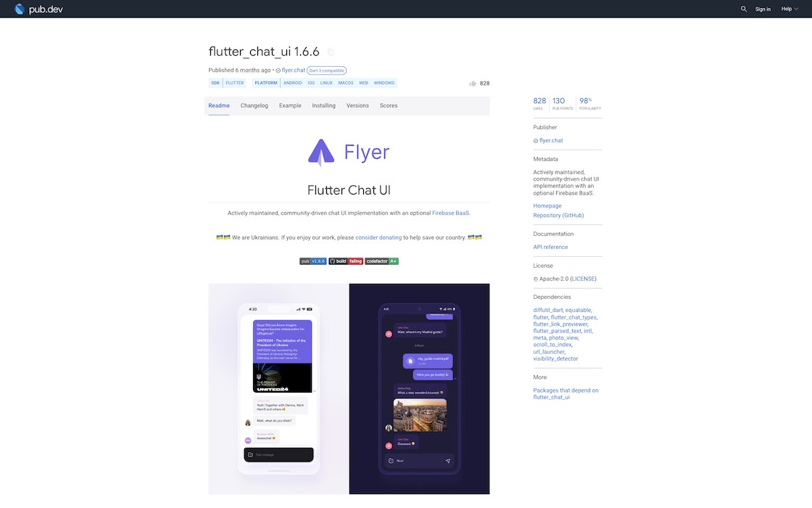Open the Example tab

point(290,106)
